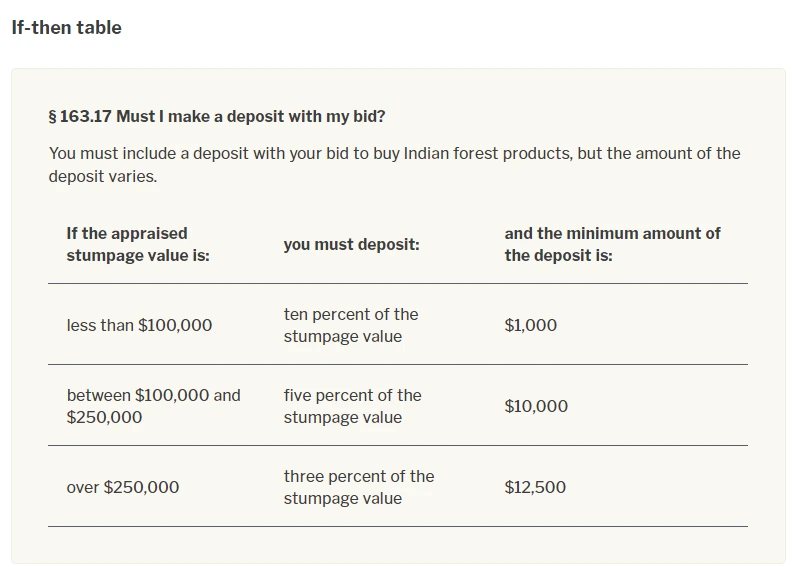Click the "ten percent of the stumpage value" cell
The width and height of the screenshot is (794, 567).
[351, 325]
